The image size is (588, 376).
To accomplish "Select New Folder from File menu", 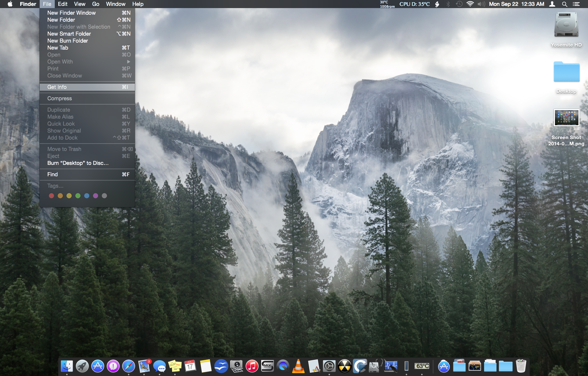I will pyautogui.click(x=87, y=20).
